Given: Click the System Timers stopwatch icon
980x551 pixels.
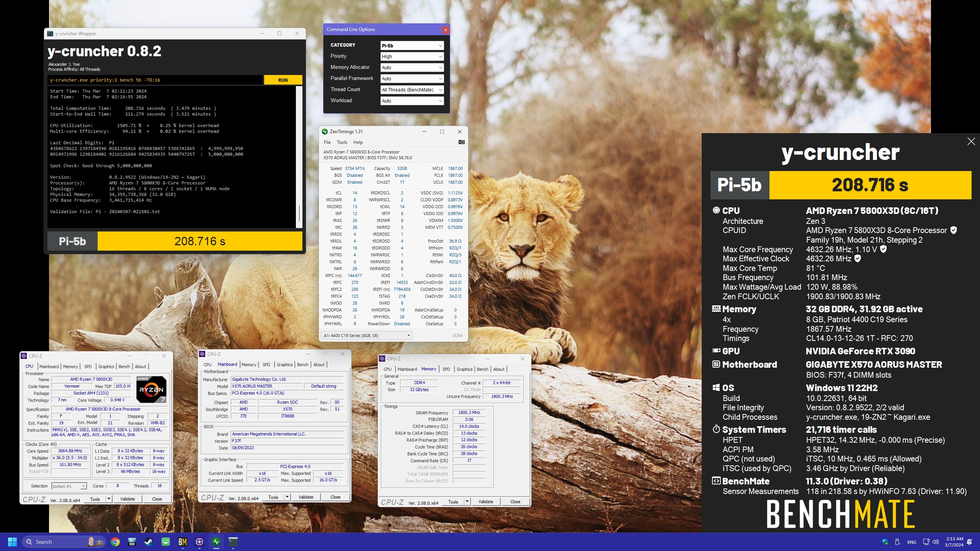Looking at the screenshot, I should coord(716,429).
